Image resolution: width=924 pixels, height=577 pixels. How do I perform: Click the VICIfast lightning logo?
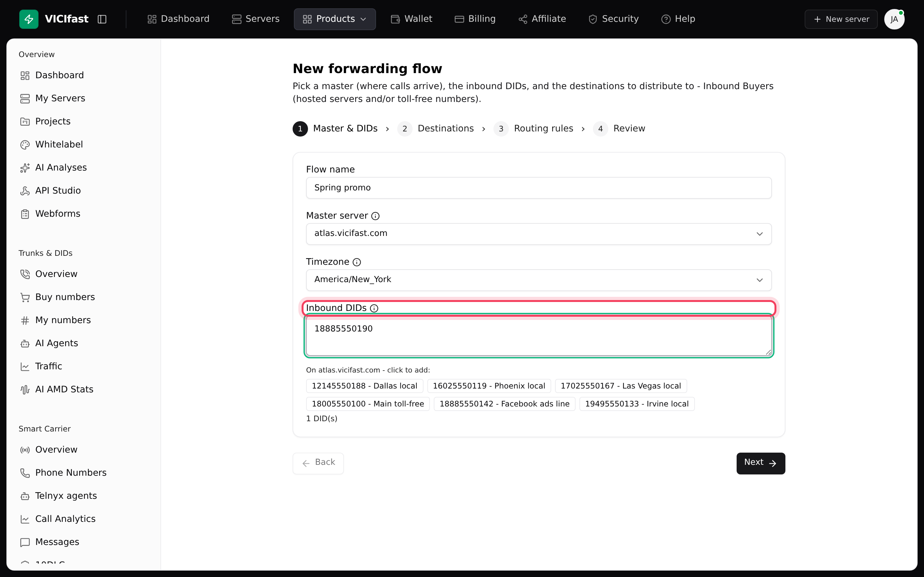pyautogui.click(x=29, y=19)
